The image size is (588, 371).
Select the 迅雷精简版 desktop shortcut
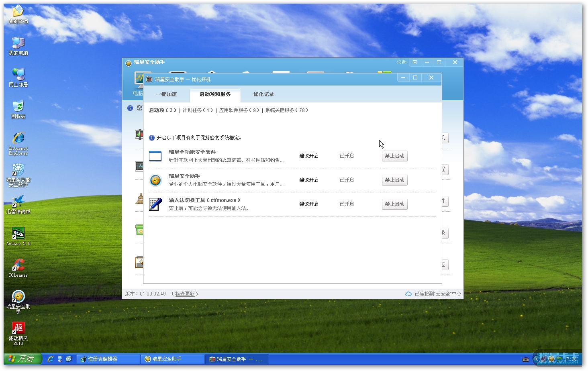[x=18, y=205]
